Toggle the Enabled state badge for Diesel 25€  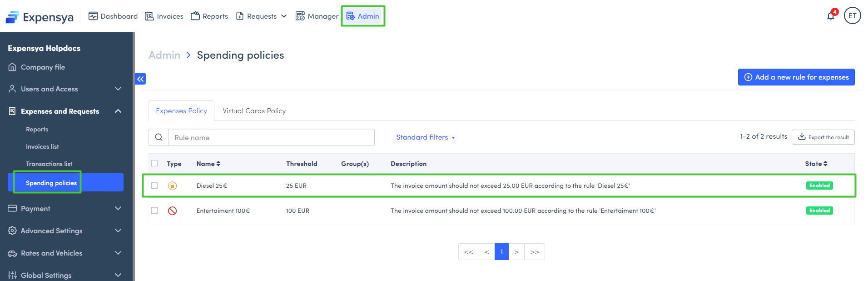[819, 186]
